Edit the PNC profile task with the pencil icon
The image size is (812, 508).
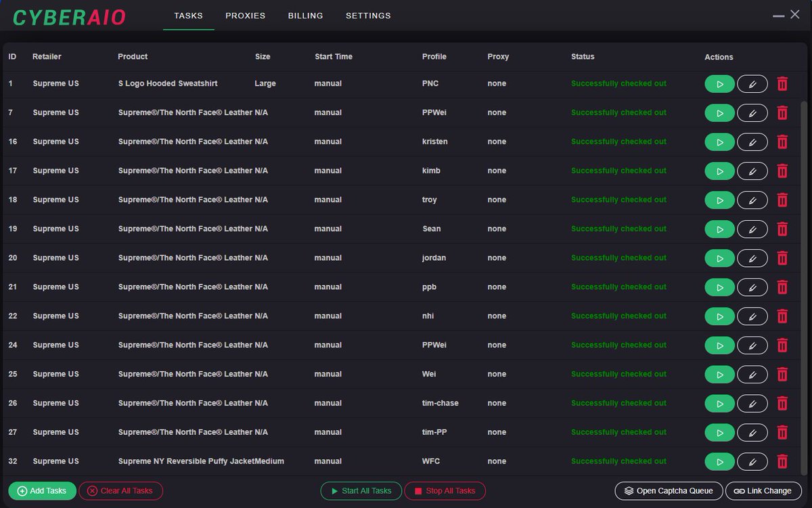pyautogui.click(x=752, y=83)
